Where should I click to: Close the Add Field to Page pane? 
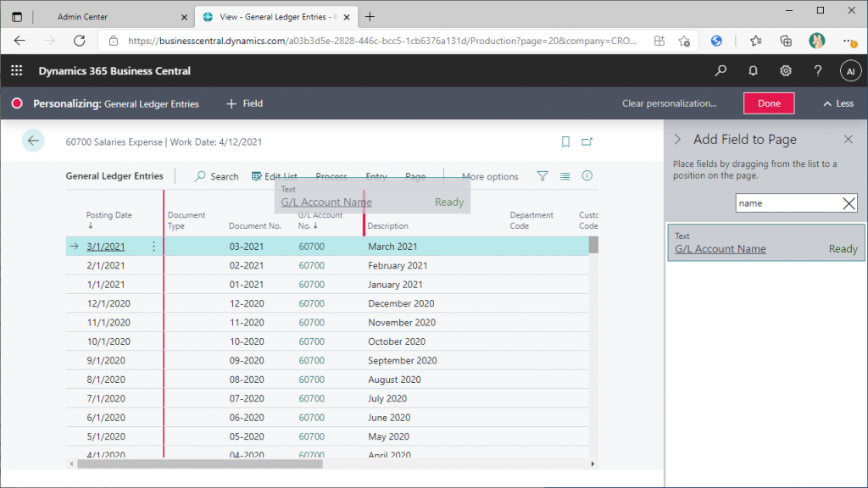click(x=848, y=140)
